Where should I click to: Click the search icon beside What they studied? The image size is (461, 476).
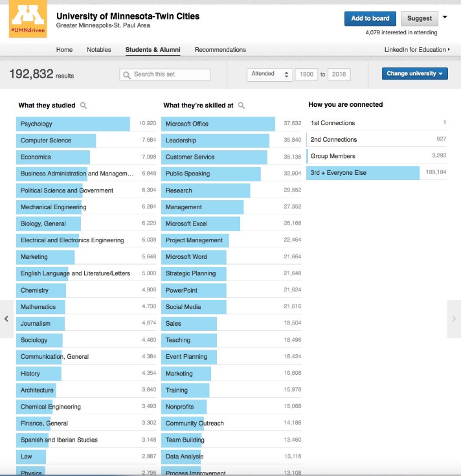coord(83,106)
